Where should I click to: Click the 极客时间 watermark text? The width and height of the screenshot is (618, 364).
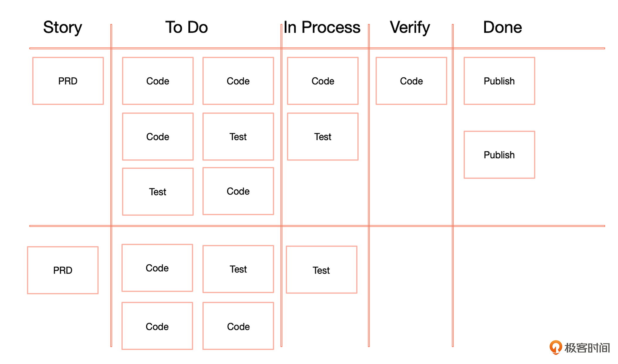click(587, 348)
